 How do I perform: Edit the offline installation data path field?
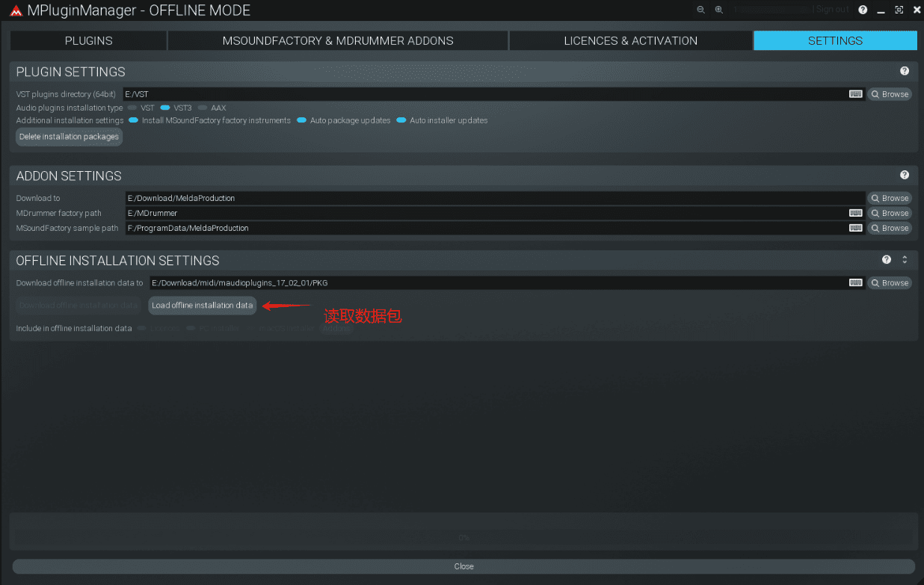coord(507,282)
